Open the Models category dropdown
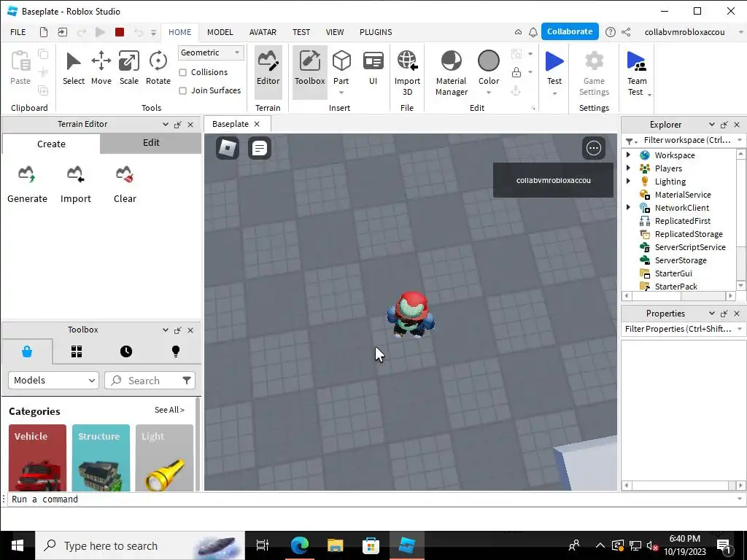The image size is (747, 560). pyautogui.click(x=53, y=380)
